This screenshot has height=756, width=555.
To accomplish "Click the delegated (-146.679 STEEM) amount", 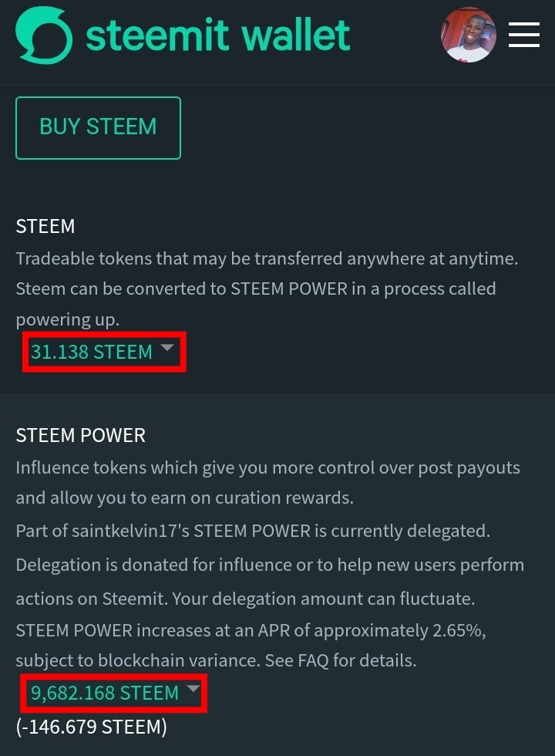I will 91,727.
